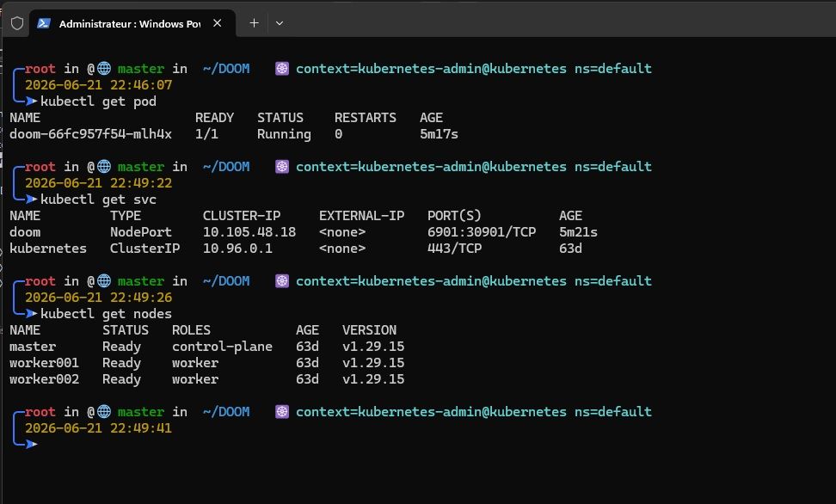836x504 pixels.
Task: Click the NodePort type of the doom service
Action: tap(141, 232)
